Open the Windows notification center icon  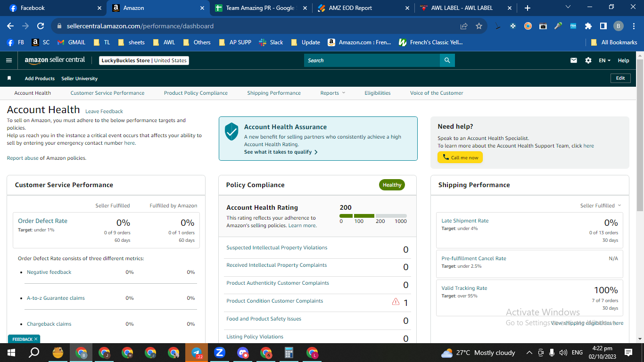(x=628, y=353)
